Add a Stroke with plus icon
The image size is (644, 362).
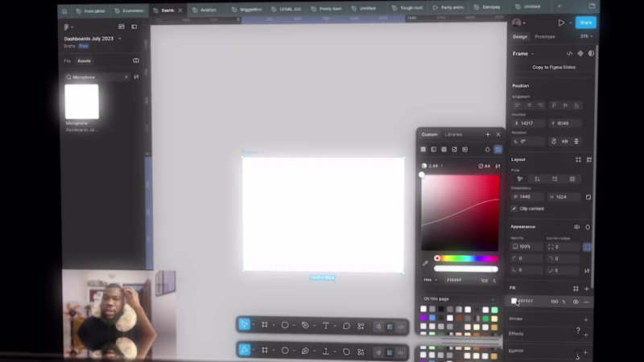(x=586, y=319)
